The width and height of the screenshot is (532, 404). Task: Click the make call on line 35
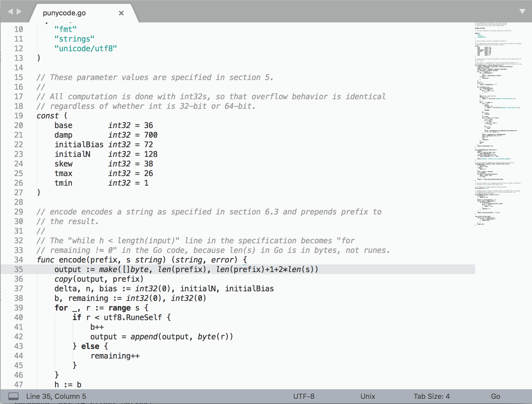click(x=108, y=270)
